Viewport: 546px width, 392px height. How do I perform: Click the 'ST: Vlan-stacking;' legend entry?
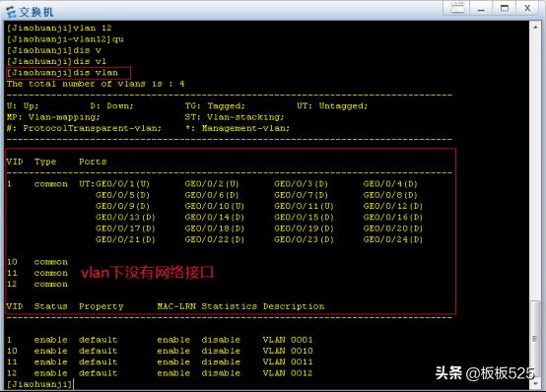235,117
